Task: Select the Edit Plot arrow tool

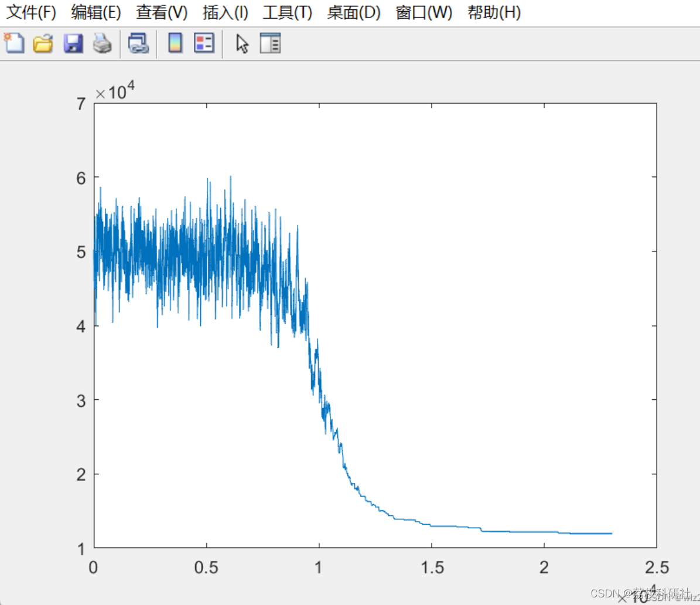Action: coord(242,43)
